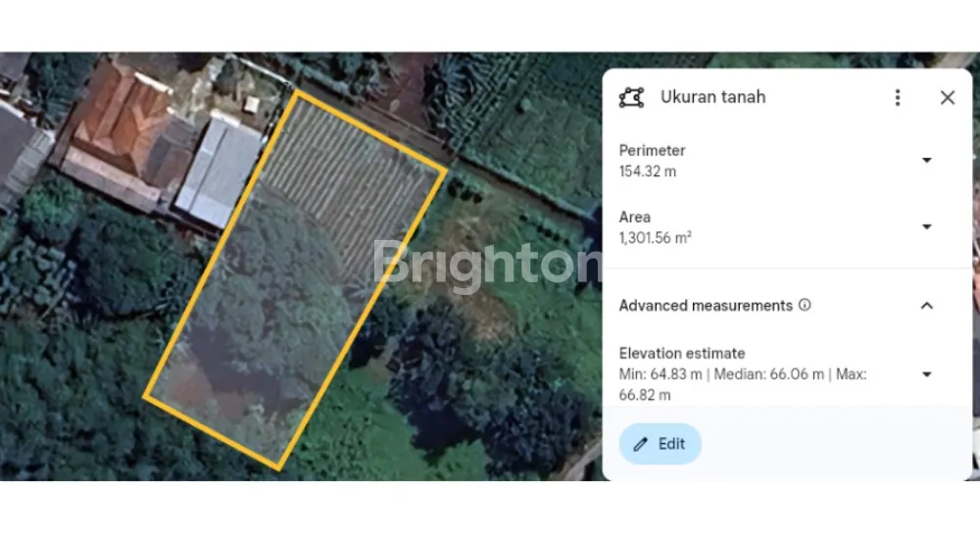980x534 pixels.
Task: Click the bottom corner of the yellow polygon
Action: coord(280,466)
